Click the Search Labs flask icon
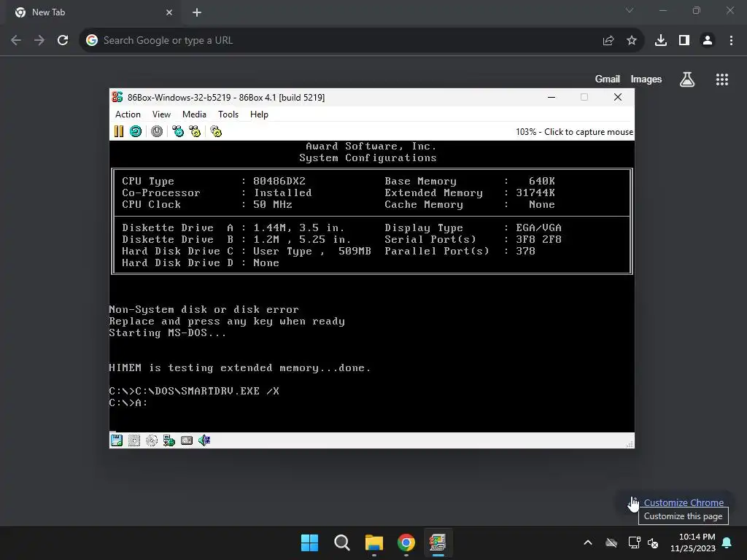The width and height of the screenshot is (747, 560). (687, 79)
